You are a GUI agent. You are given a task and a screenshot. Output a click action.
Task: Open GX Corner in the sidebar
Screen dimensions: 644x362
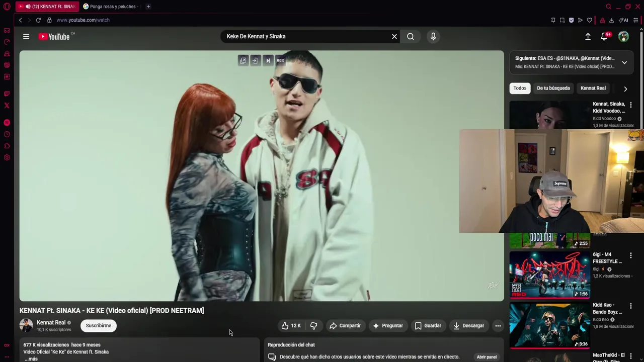click(7, 31)
